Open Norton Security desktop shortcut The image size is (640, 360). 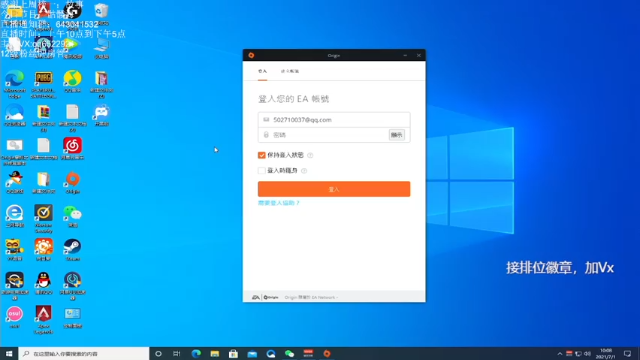43,213
